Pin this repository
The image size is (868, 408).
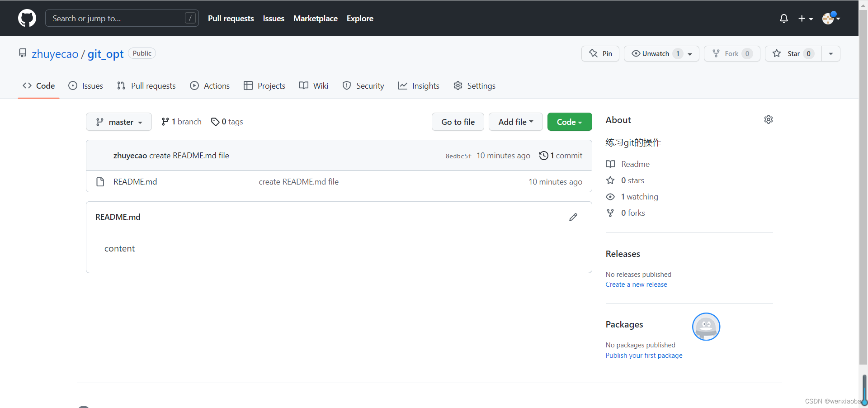point(600,53)
